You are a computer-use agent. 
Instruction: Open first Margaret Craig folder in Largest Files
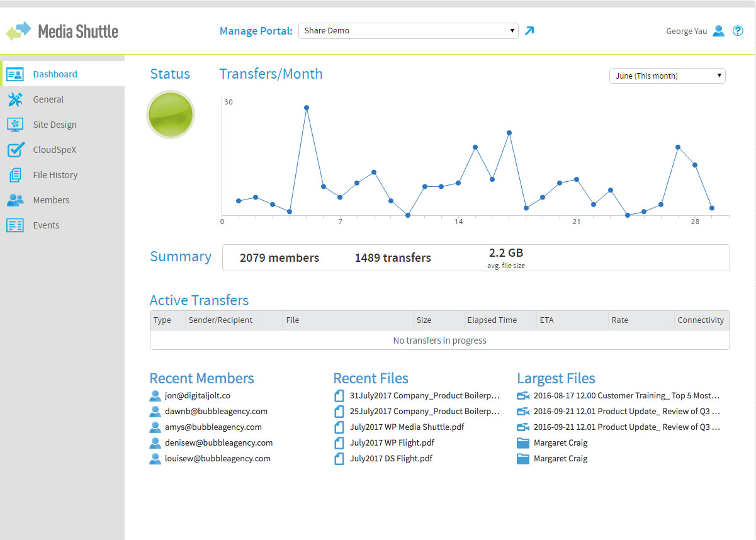[x=560, y=442]
